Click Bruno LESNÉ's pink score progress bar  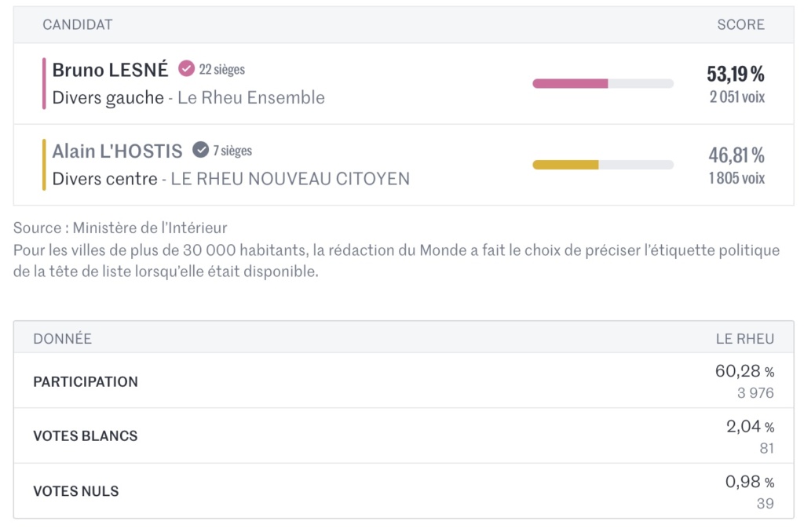click(602, 83)
